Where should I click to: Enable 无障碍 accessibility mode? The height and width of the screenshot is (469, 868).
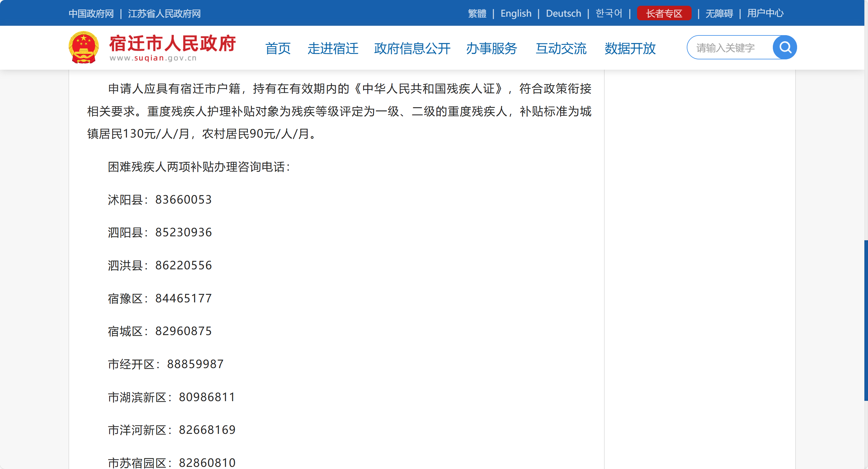pyautogui.click(x=719, y=13)
